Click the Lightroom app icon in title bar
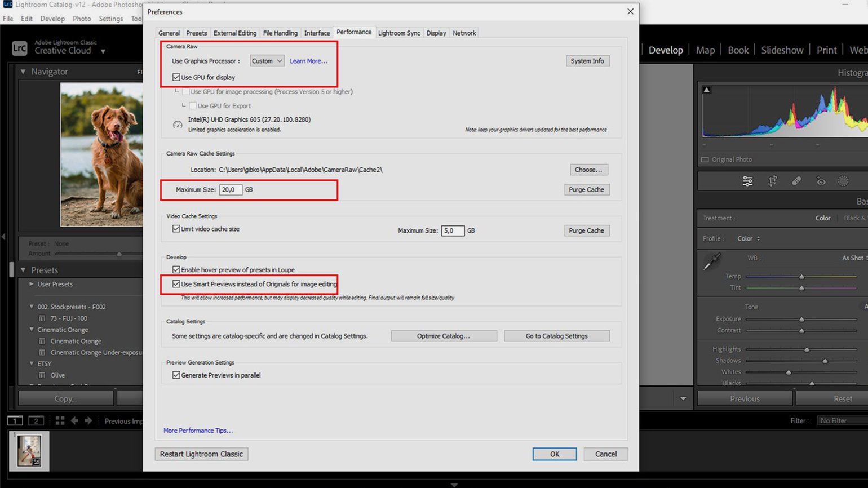Image resolution: width=868 pixels, height=488 pixels. (7, 4)
